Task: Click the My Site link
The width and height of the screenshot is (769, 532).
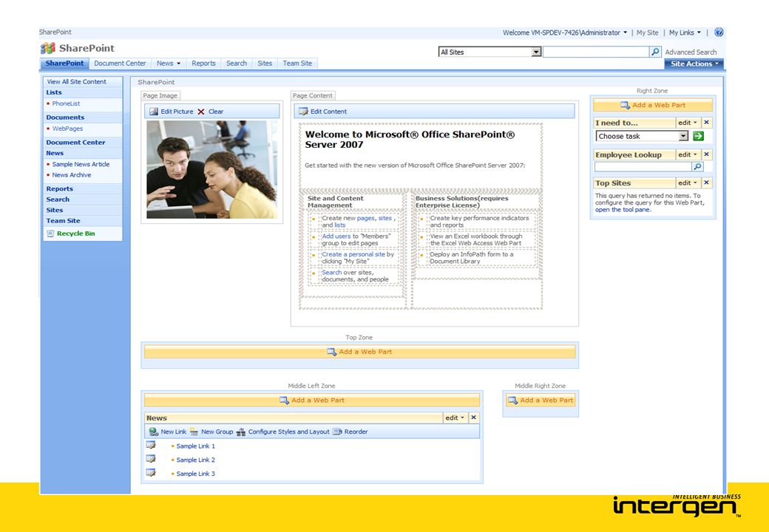Action: pyautogui.click(x=648, y=33)
